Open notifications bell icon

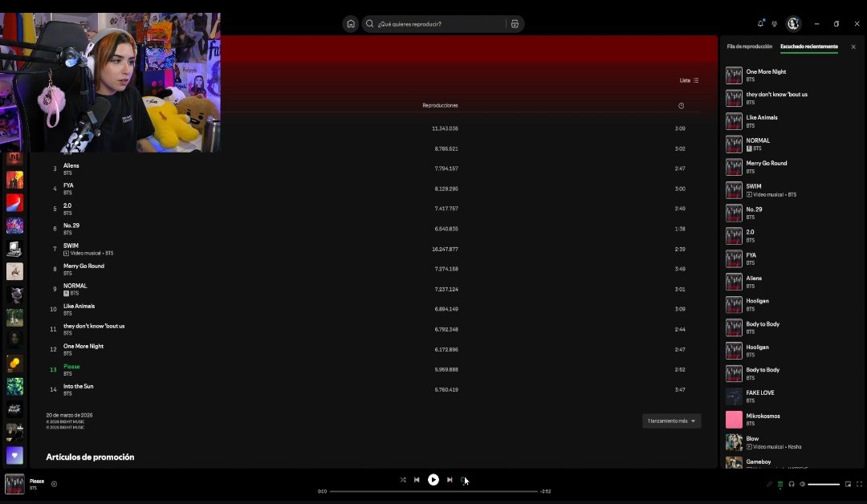coord(760,24)
